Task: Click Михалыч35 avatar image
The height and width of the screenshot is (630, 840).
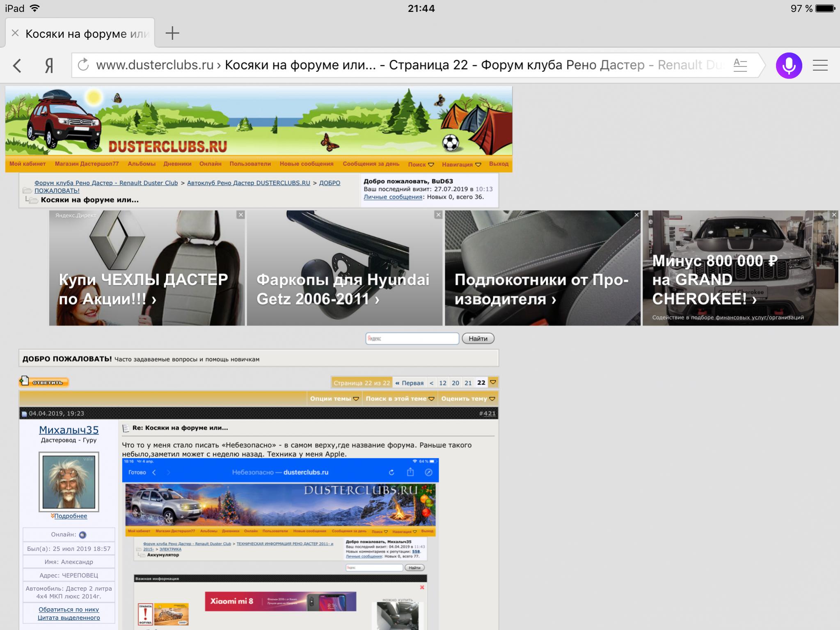Action: pos(69,482)
